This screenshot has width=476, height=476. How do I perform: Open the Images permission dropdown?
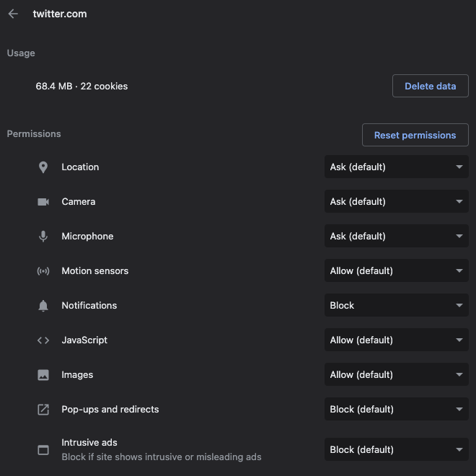click(x=397, y=374)
